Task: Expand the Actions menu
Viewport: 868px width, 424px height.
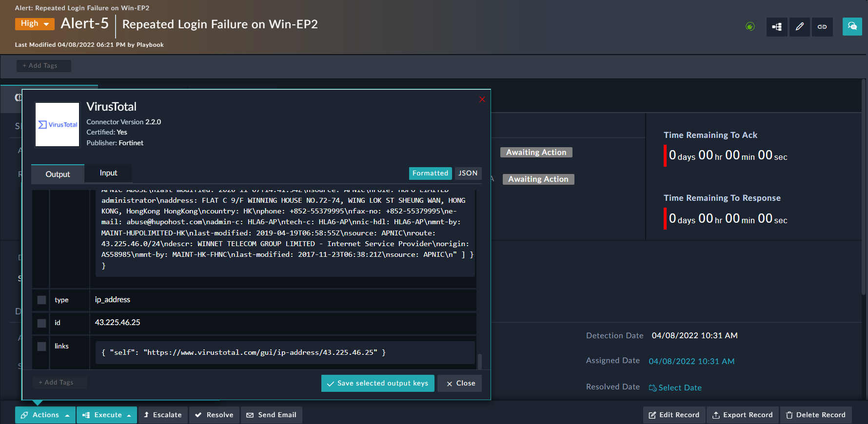Action: coord(45,415)
